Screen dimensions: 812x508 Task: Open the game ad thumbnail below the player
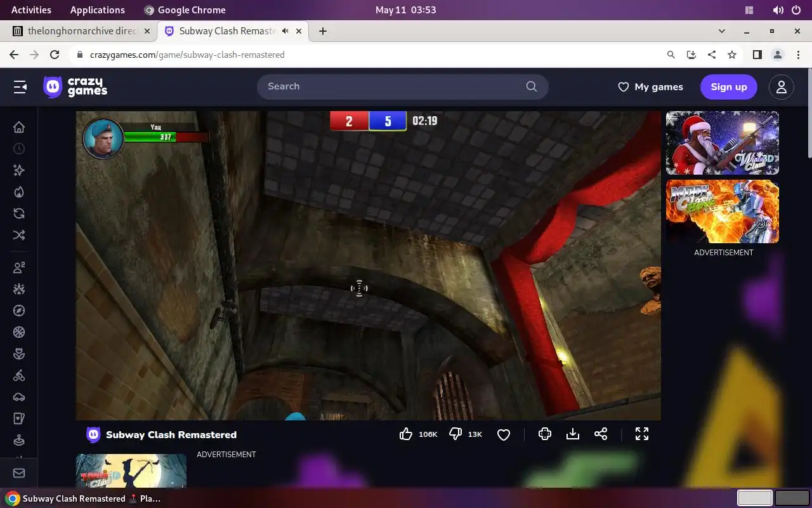(x=131, y=471)
